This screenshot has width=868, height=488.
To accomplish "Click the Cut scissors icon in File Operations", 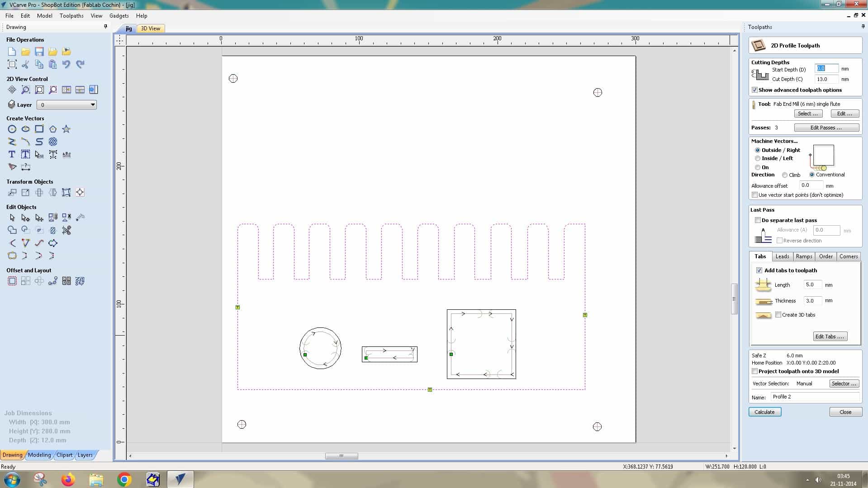I will pyautogui.click(x=25, y=64).
